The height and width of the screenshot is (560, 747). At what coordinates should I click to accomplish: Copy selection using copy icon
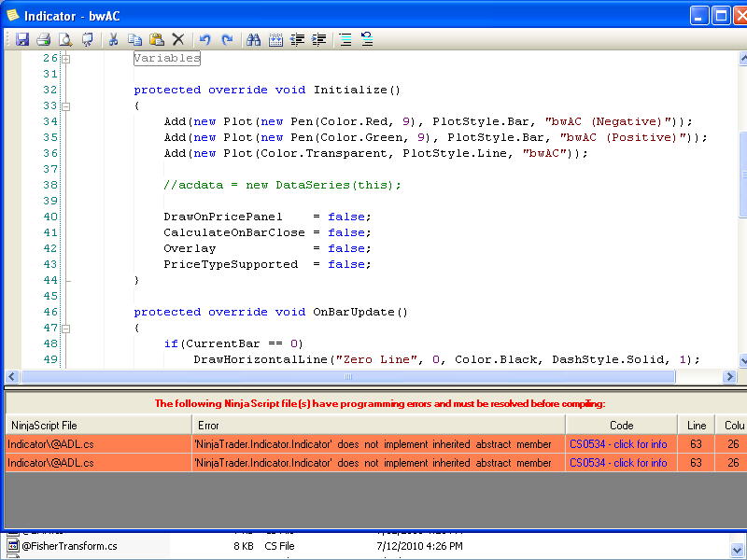[x=134, y=39]
